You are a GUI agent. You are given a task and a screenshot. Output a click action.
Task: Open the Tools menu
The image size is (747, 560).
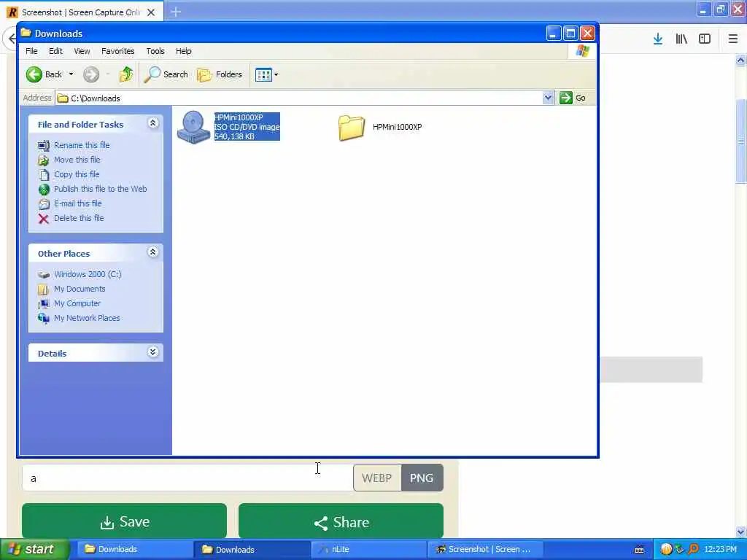[155, 51]
